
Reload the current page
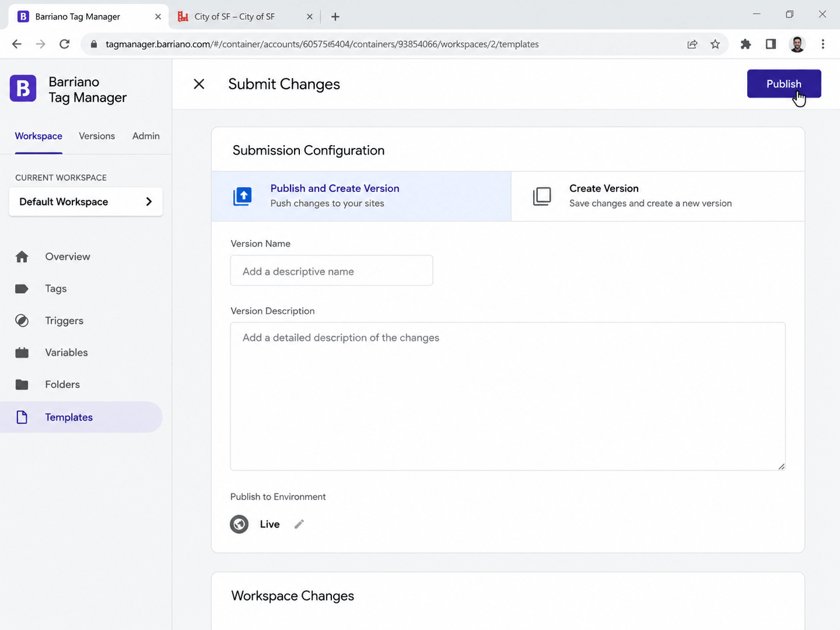(x=64, y=44)
